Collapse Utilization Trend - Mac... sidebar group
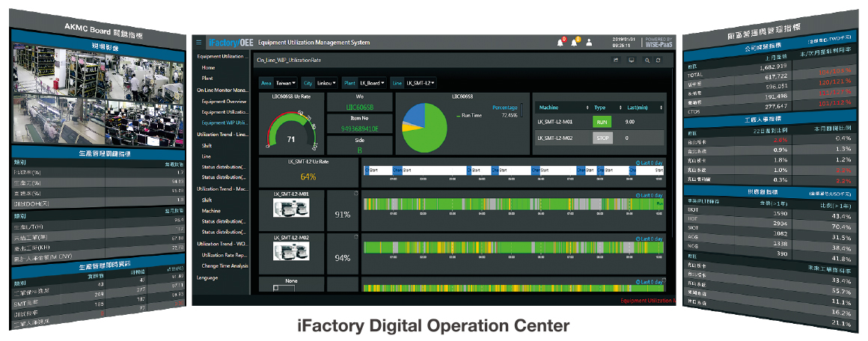The image size is (868, 341). pos(222,188)
